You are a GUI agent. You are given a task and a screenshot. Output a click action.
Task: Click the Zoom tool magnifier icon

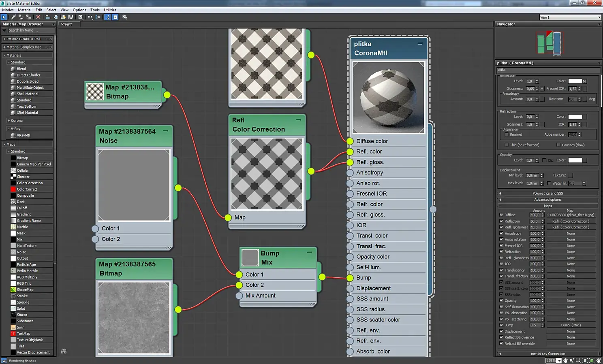click(x=572, y=360)
